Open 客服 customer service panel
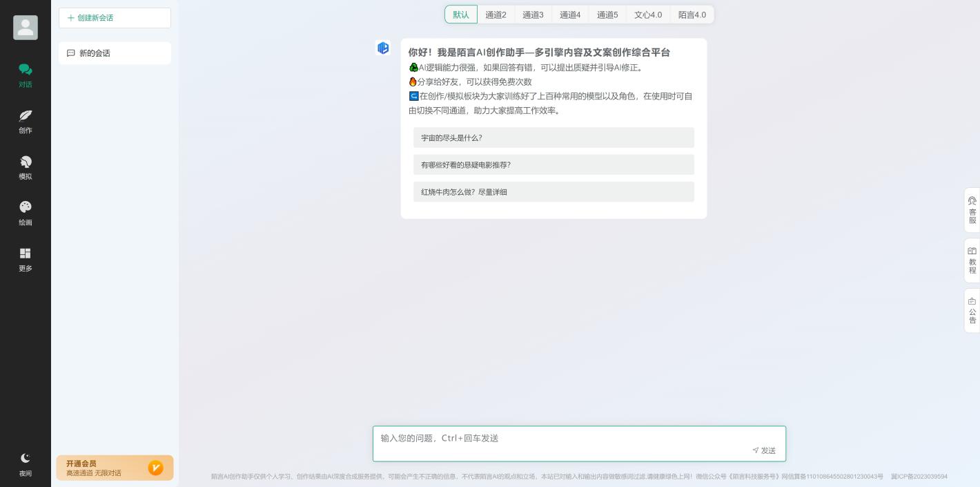The height and width of the screenshot is (487, 980). click(972, 210)
